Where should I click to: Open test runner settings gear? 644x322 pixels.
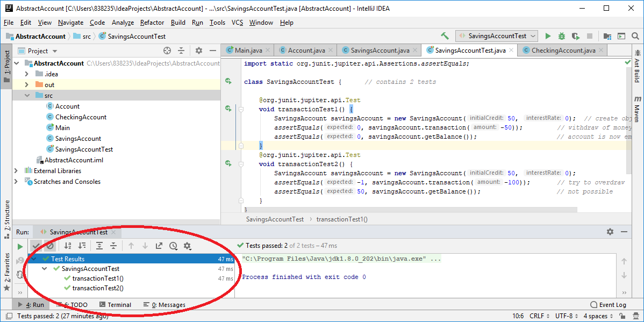(188, 246)
